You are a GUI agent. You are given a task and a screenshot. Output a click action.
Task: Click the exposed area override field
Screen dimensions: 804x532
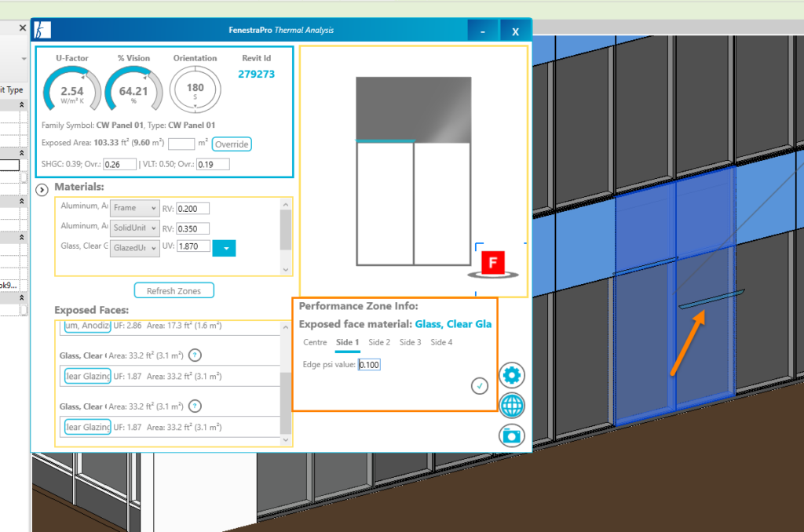click(181, 144)
